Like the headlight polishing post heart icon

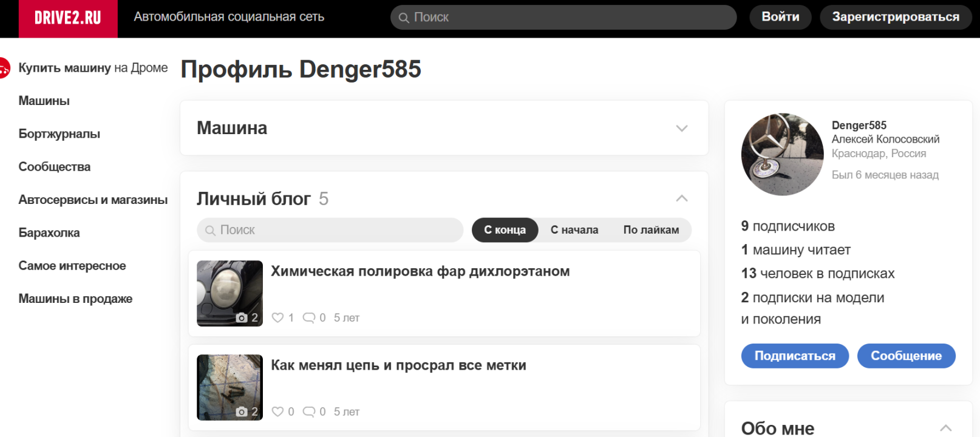pos(277,317)
